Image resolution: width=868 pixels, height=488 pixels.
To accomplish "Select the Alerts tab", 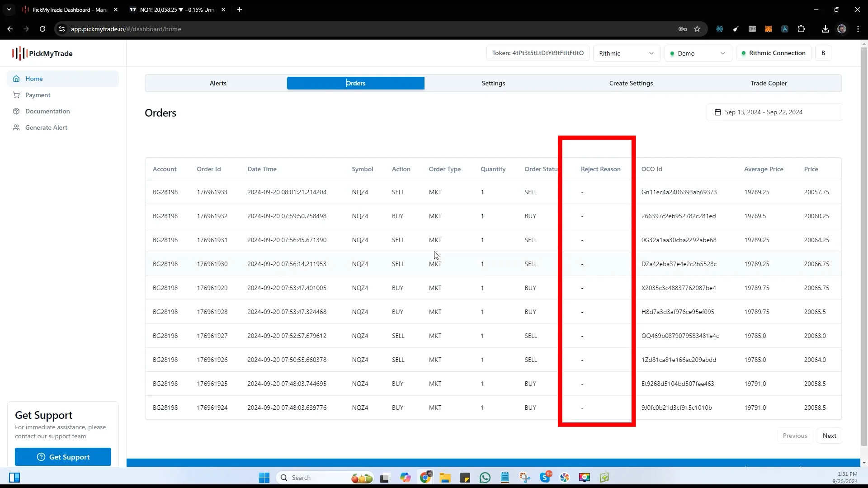I will [x=218, y=83].
